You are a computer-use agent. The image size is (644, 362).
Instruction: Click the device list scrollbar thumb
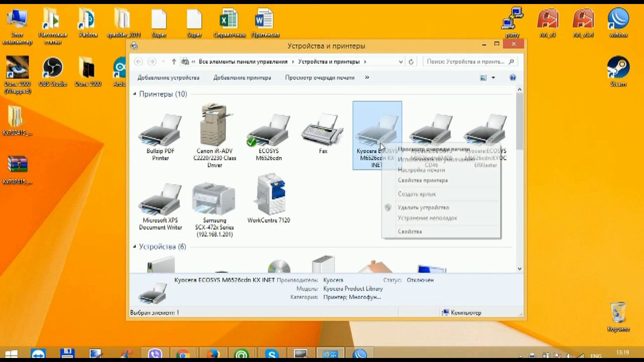520,121
